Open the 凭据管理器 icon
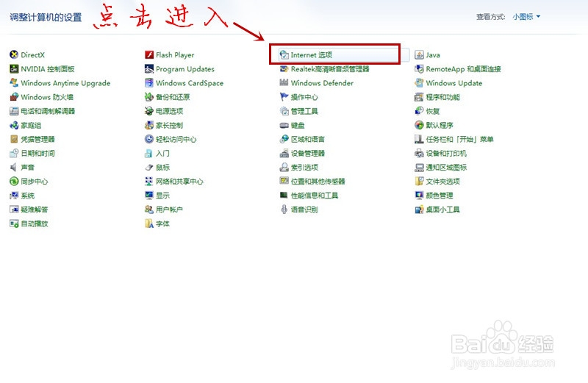Screen dimensions: 588x383 click(14, 139)
